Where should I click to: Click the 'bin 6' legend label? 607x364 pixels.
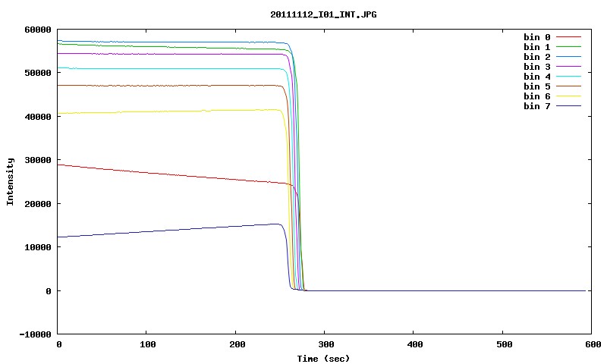[536, 96]
